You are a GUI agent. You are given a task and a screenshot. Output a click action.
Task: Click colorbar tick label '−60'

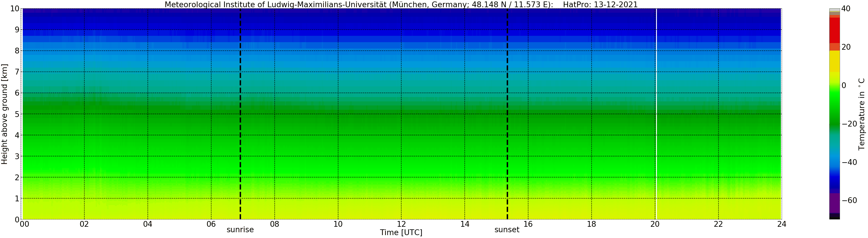pos(849,200)
